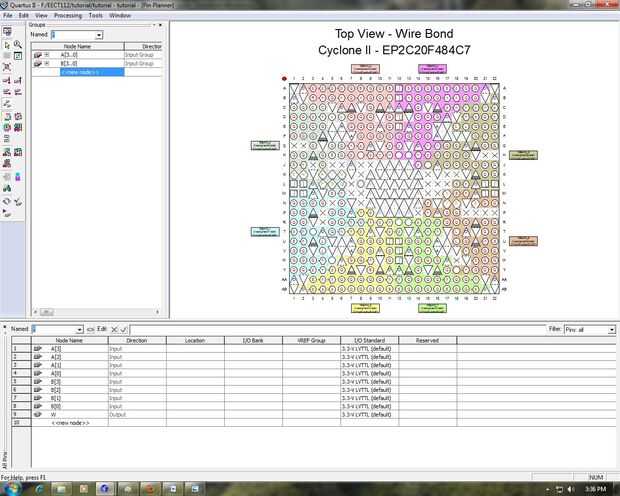
Task: Click the I/O Bank column header
Action: (253, 340)
